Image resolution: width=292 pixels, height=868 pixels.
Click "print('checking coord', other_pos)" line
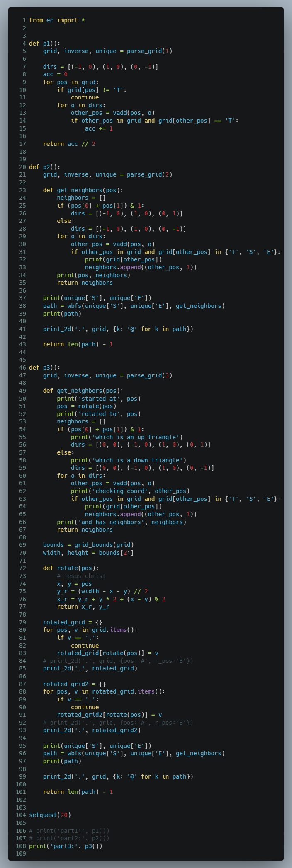(x=130, y=491)
